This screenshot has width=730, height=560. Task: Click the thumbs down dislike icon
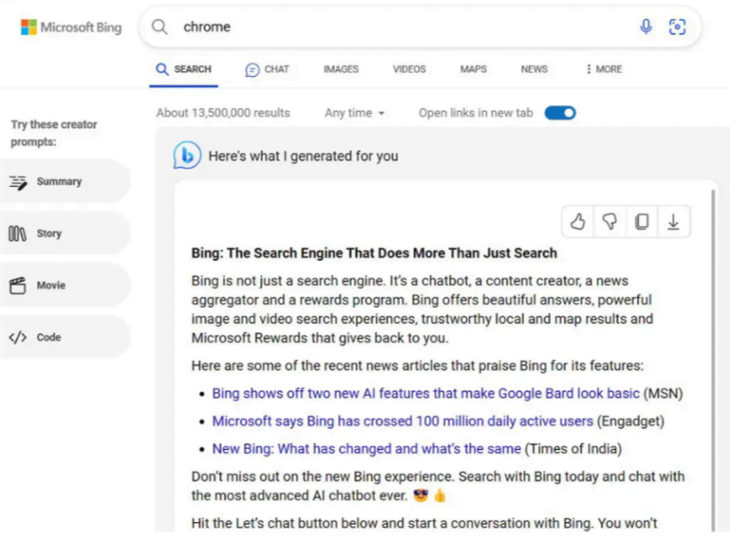point(610,222)
